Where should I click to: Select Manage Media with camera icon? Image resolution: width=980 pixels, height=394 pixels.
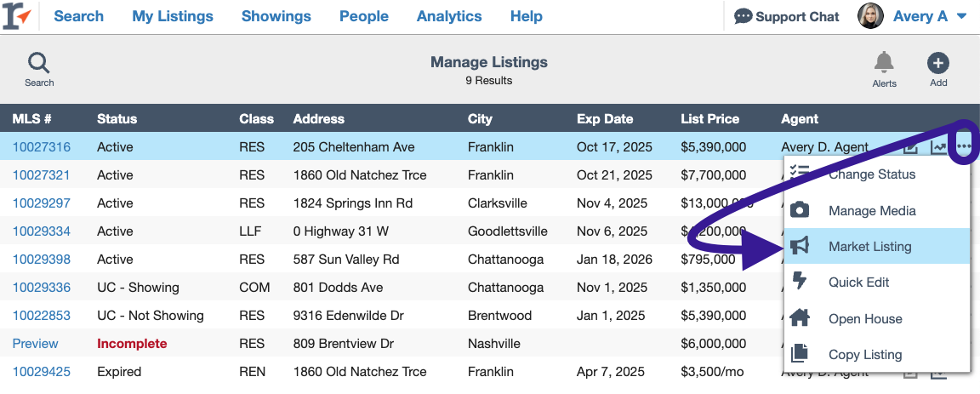(x=871, y=210)
